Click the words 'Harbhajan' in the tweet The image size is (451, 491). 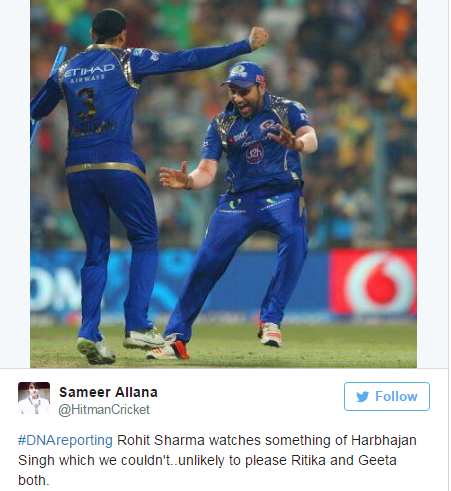[384, 440]
